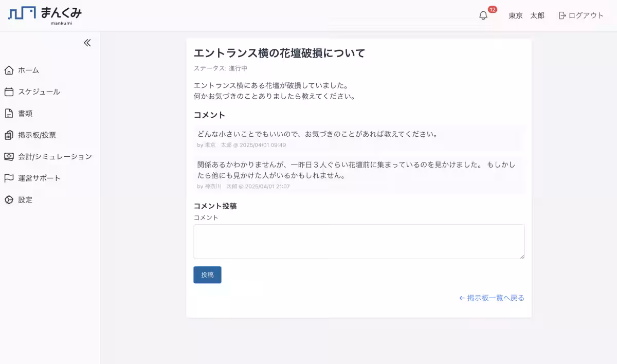Click inside the コメント text area
617x364 pixels.
[x=358, y=241]
